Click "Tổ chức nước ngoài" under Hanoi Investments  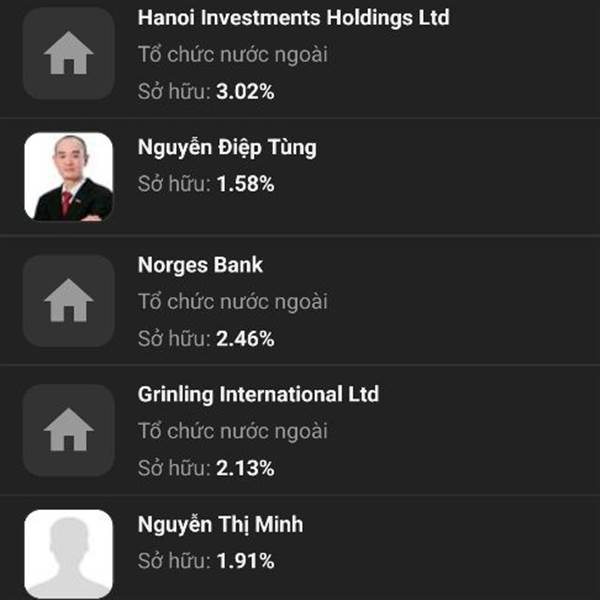click(x=233, y=55)
